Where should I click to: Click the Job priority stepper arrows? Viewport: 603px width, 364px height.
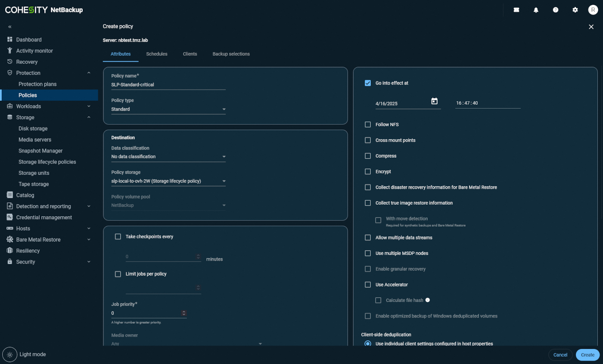pos(184,313)
